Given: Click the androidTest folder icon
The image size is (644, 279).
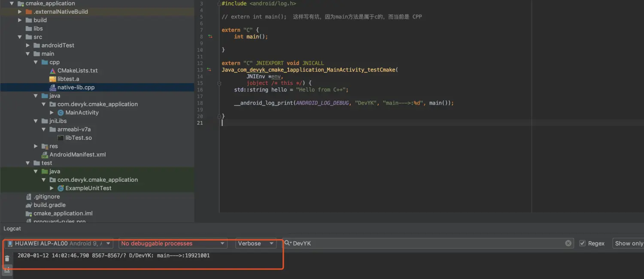Looking at the screenshot, I should click(36, 45).
